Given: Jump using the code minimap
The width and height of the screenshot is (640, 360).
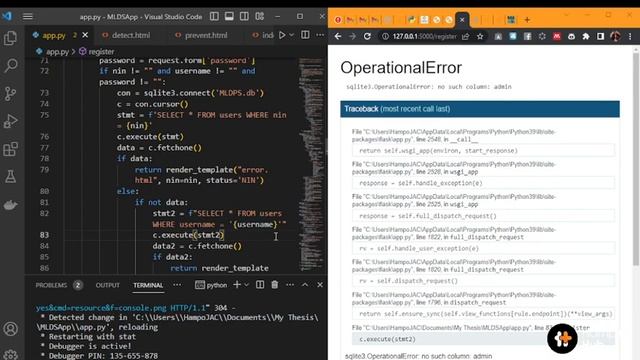Looking at the screenshot, I should (311, 163).
